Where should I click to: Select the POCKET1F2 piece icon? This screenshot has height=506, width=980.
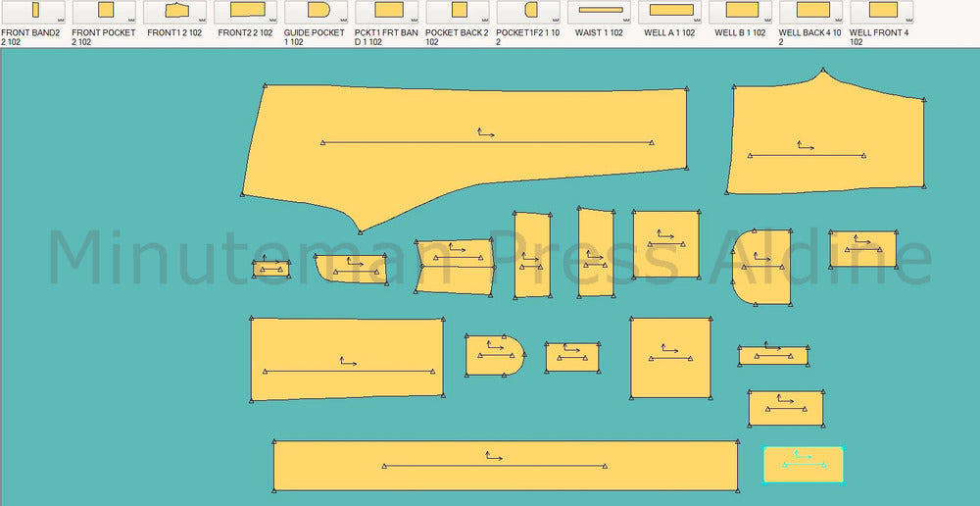[529, 11]
